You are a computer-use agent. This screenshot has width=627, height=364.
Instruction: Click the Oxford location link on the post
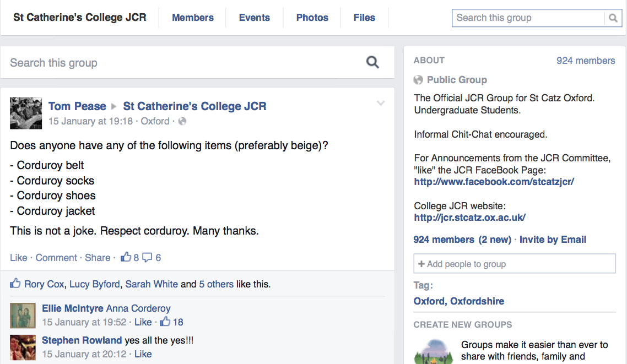click(155, 121)
